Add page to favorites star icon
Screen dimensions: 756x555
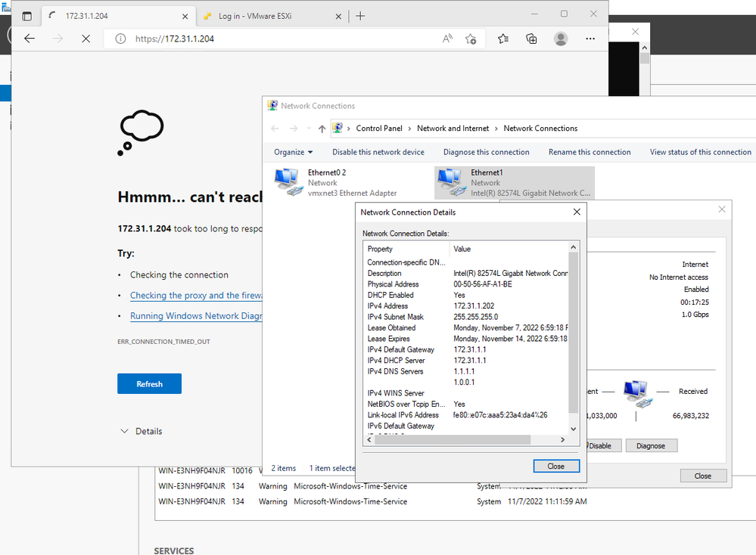(x=471, y=39)
